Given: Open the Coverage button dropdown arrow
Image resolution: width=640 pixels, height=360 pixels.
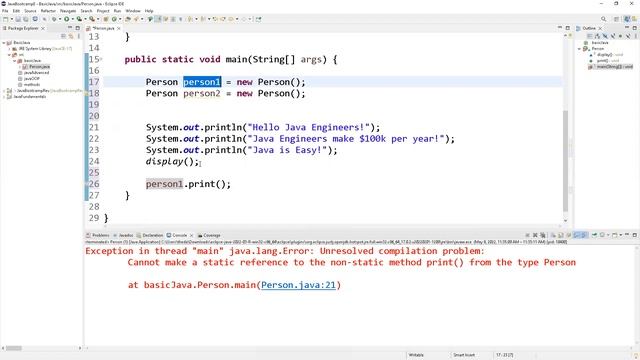Looking at the screenshot, I should [85, 19].
